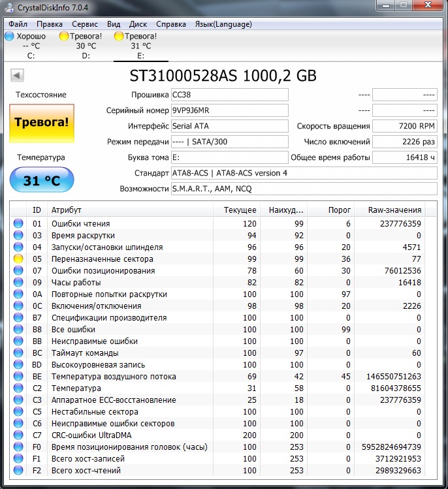Click Общее время работы field 16418 ч
Screen dimensions: 448x489
pyautogui.click(x=405, y=157)
